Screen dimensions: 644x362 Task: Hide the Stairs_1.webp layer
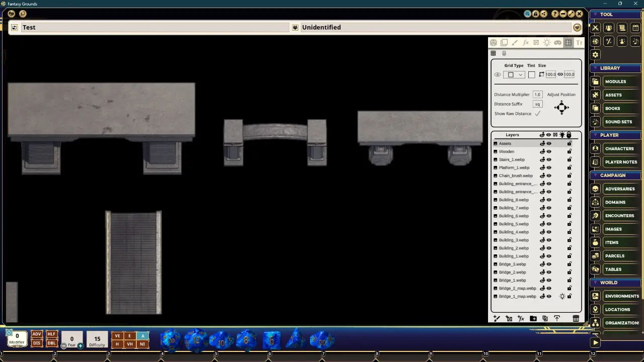pos(549,159)
